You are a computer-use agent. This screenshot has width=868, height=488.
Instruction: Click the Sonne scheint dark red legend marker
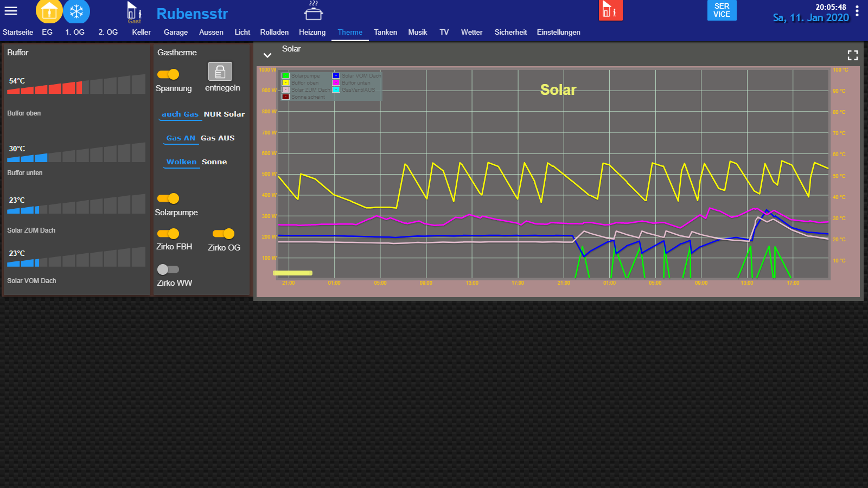285,97
